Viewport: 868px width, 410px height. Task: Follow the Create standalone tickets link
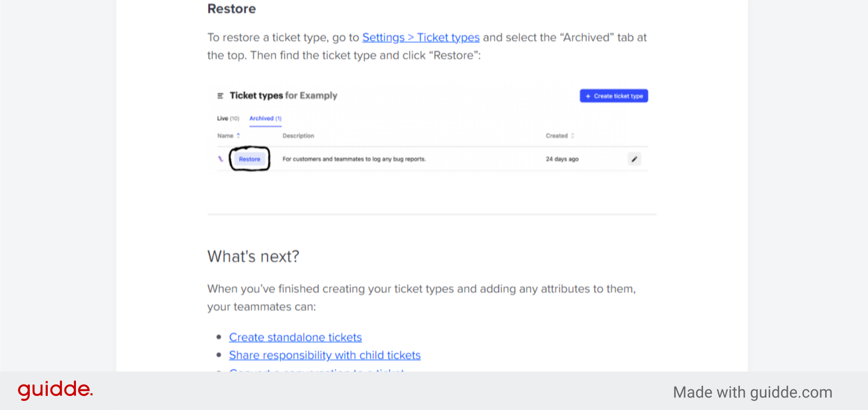tap(295, 337)
